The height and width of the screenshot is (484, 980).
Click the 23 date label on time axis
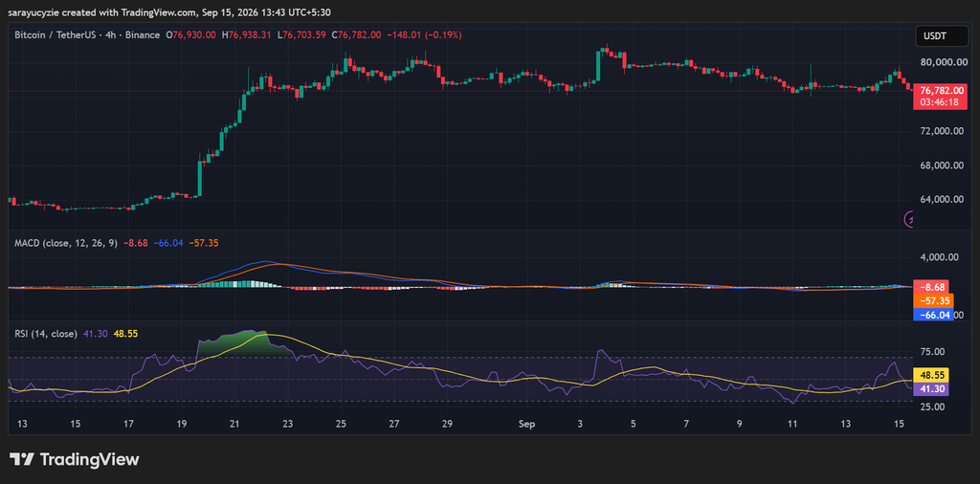[x=287, y=424]
